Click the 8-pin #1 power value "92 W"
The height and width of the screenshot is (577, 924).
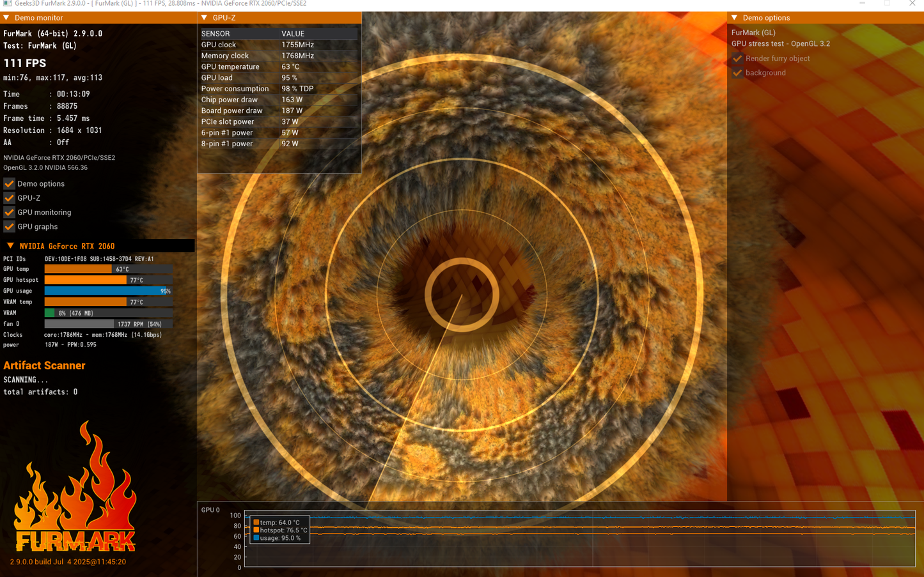point(290,144)
